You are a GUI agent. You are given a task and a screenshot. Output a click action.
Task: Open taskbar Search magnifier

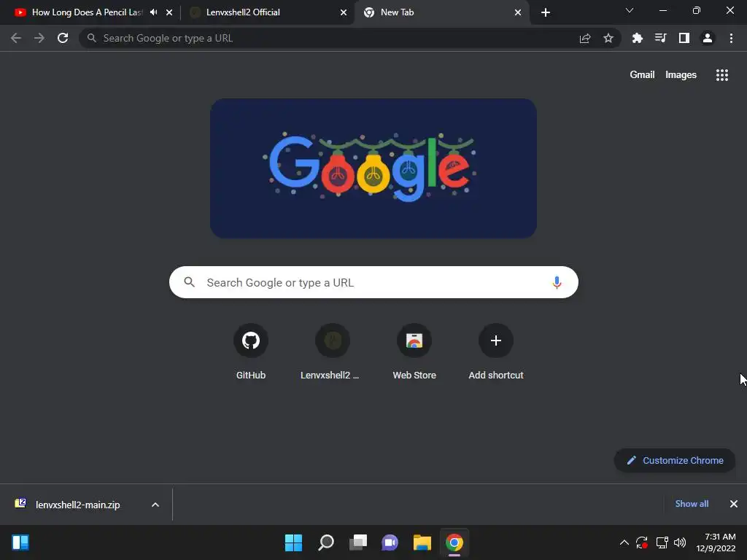click(x=326, y=542)
